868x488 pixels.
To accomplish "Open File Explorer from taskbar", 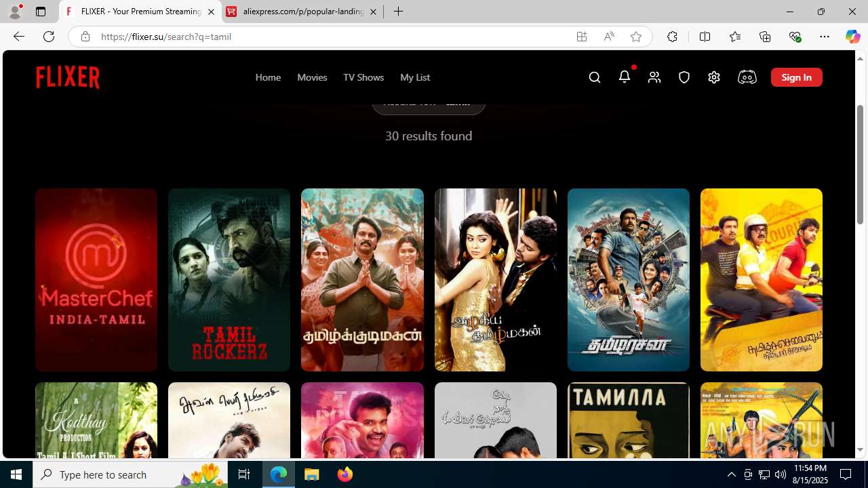I will [312, 474].
